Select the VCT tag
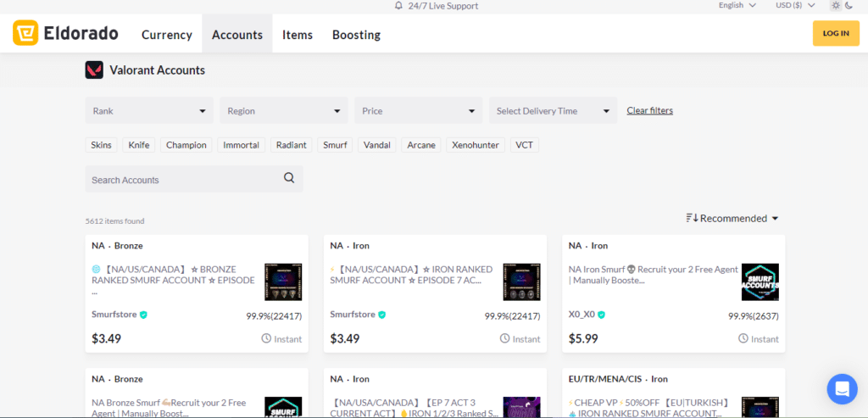The image size is (868, 418). coord(524,145)
